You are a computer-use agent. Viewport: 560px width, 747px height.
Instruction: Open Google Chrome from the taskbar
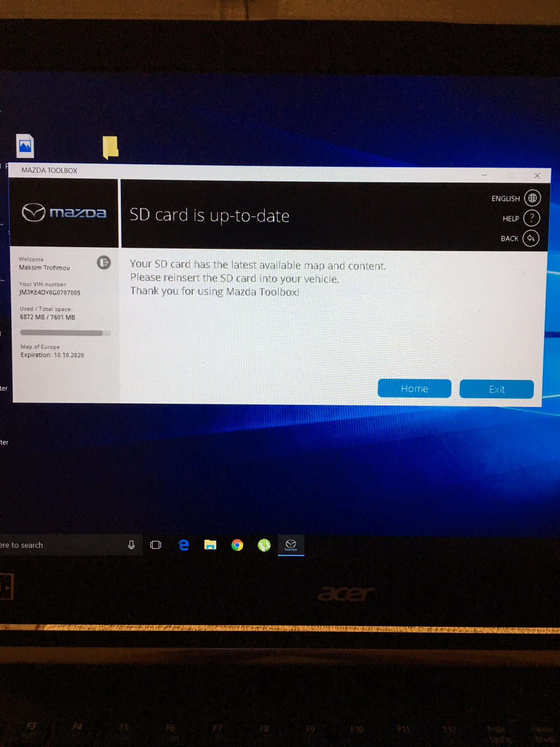237,545
